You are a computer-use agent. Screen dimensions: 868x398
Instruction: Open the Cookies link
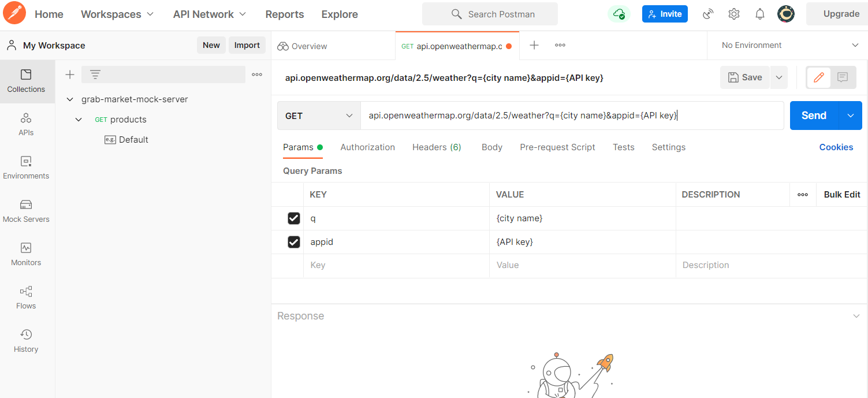(x=836, y=147)
